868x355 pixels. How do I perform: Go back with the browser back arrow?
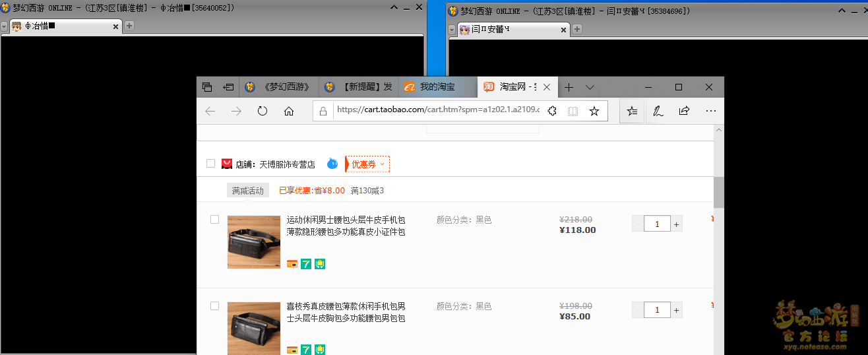click(210, 112)
